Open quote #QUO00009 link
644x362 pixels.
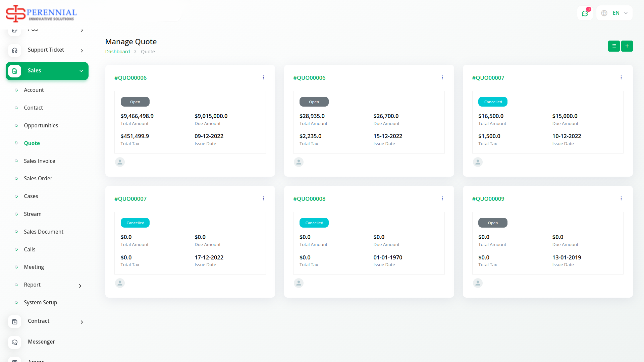click(488, 199)
